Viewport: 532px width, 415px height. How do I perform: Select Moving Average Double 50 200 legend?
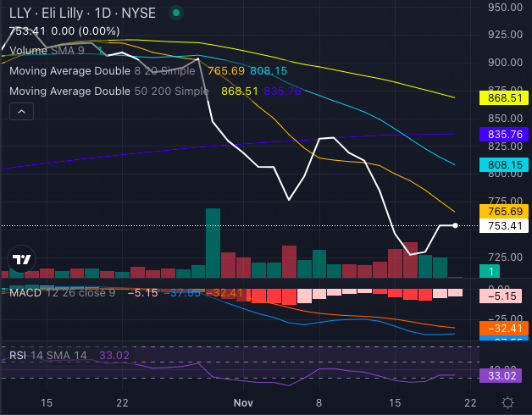108,91
